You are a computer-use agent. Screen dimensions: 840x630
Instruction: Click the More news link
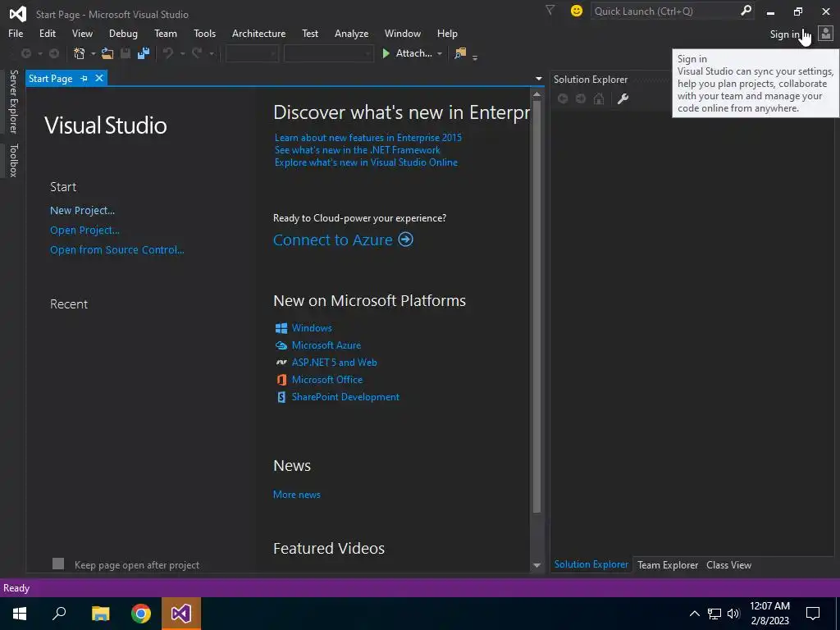point(297,495)
